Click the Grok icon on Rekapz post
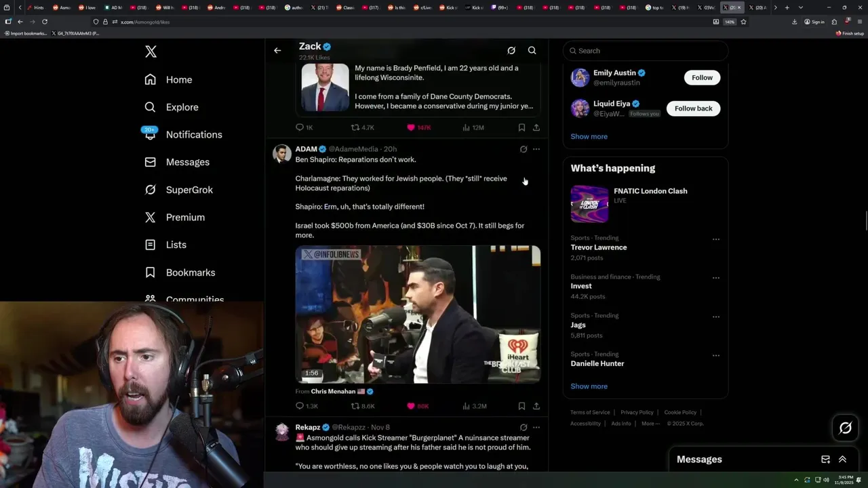This screenshot has height=488, width=868. pyautogui.click(x=523, y=428)
